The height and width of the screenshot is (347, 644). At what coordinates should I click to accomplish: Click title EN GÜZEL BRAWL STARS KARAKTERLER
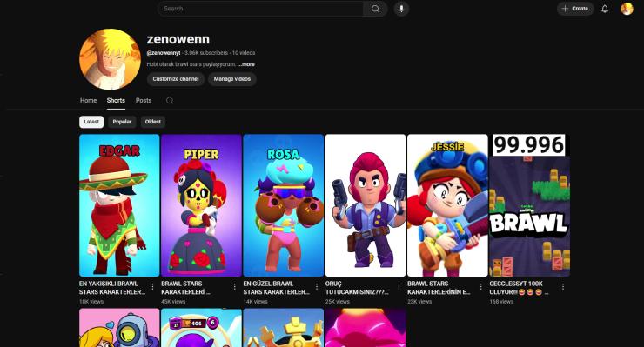click(277, 288)
